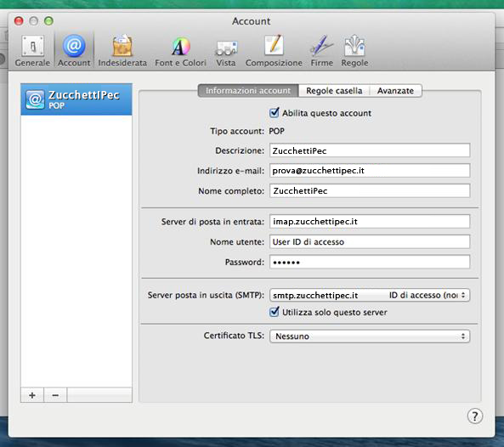
Task: Open the Certificato TLS dropdown
Action: (x=370, y=337)
